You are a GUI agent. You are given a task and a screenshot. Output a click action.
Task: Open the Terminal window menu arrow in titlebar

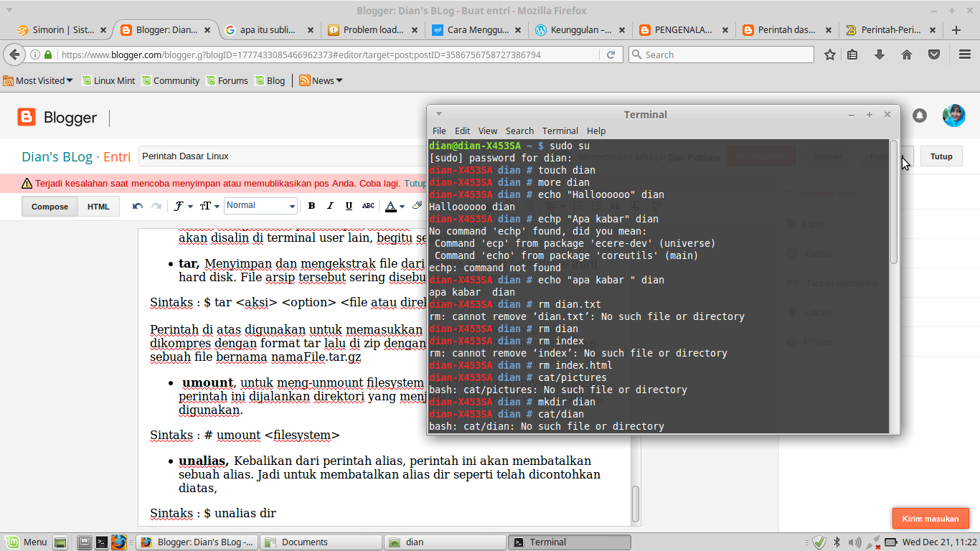[439, 114]
